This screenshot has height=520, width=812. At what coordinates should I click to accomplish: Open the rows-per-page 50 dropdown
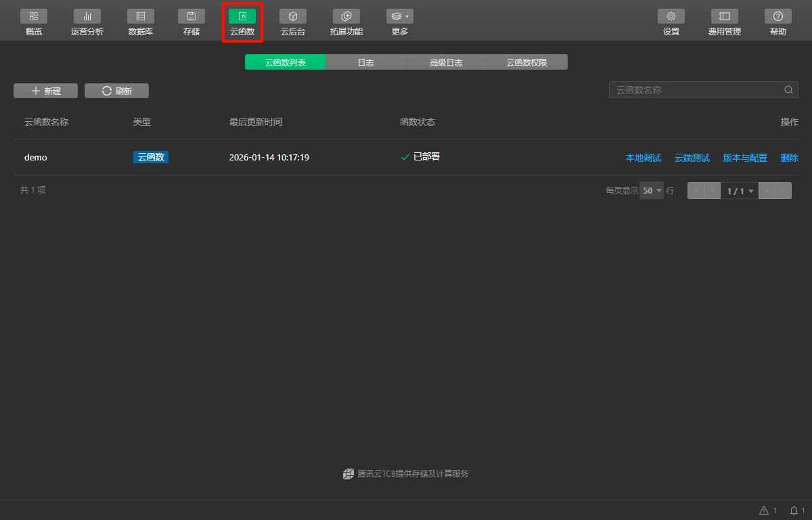coord(652,191)
